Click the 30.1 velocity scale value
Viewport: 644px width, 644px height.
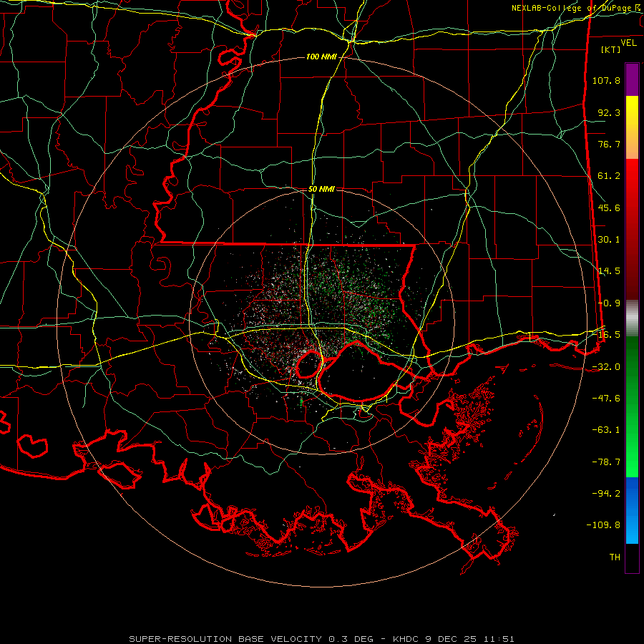(609, 240)
